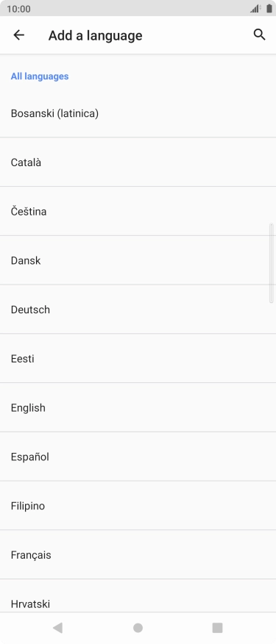The height and width of the screenshot is (644, 276).
Task: Tap the battery icon in status bar
Action: pyautogui.click(x=269, y=9)
